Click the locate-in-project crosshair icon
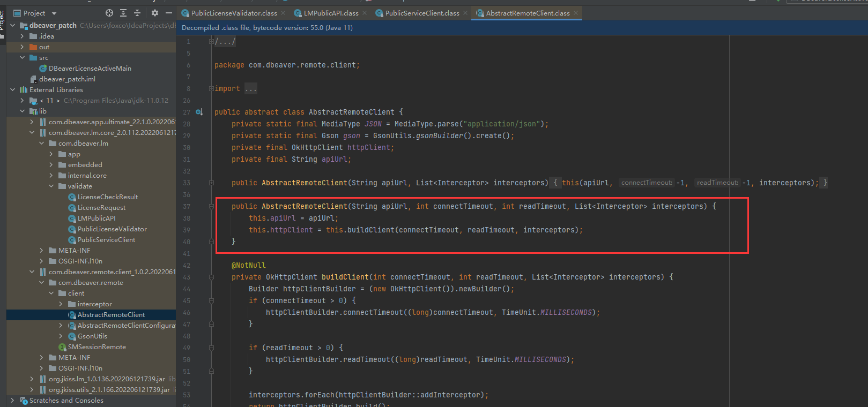Image resolution: width=868 pixels, height=407 pixels. click(x=109, y=13)
